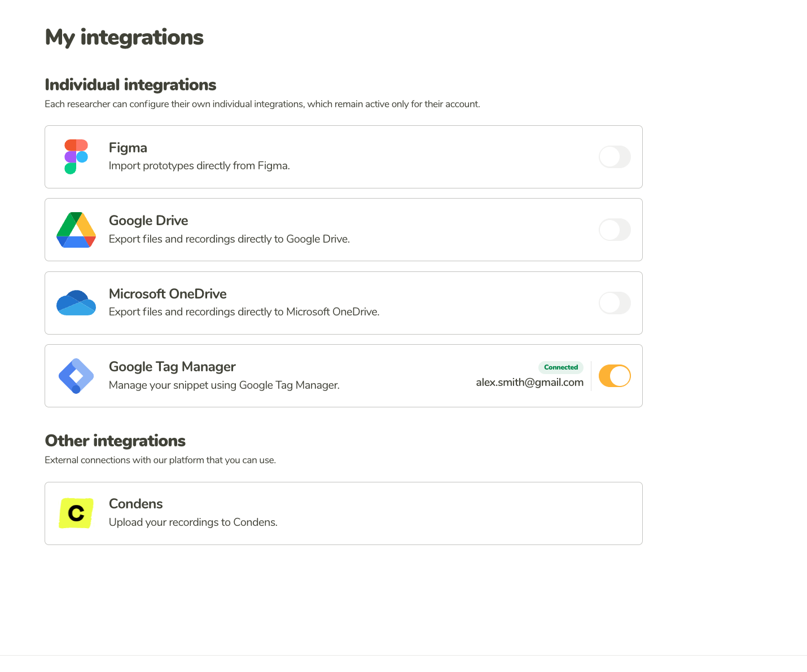Disable the Google Tag Manager toggle
Viewport: 807px width, 672px height.
[x=615, y=376]
